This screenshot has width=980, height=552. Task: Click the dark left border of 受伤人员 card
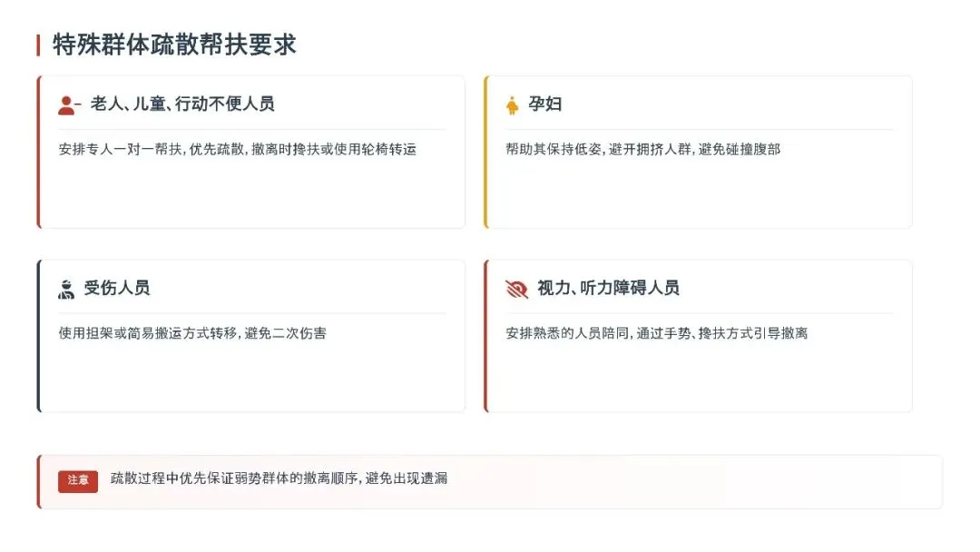(x=39, y=336)
